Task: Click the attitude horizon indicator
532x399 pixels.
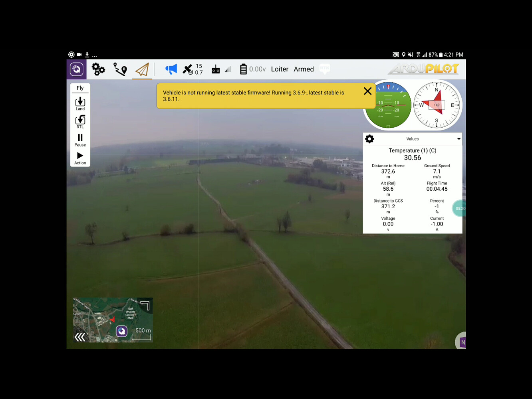Action: tap(388, 105)
